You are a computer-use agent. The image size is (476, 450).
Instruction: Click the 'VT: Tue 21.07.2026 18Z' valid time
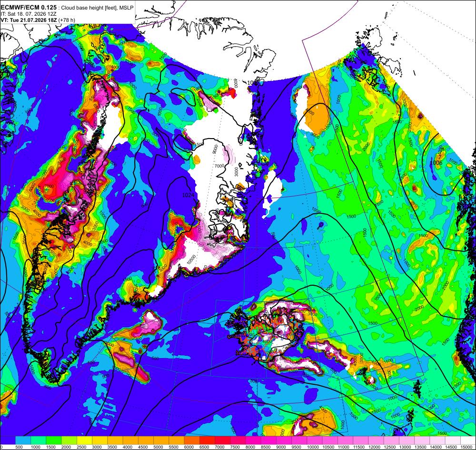(x=29, y=20)
